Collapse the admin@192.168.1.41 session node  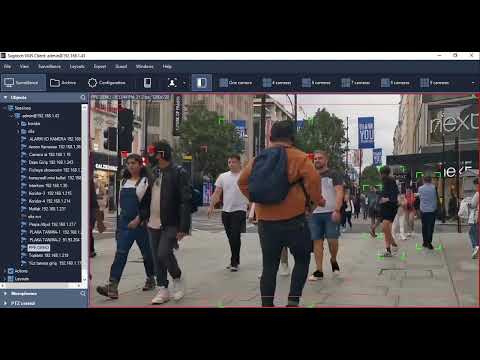(x=11, y=116)
